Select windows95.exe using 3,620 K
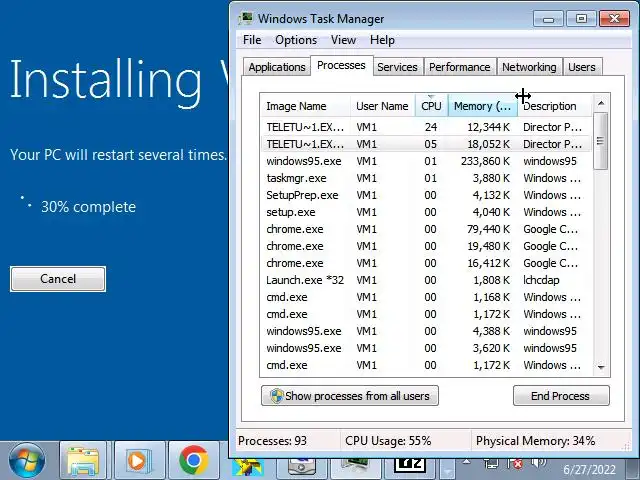Viewport: 640px width, 480px height. click(x=426, y=348)
